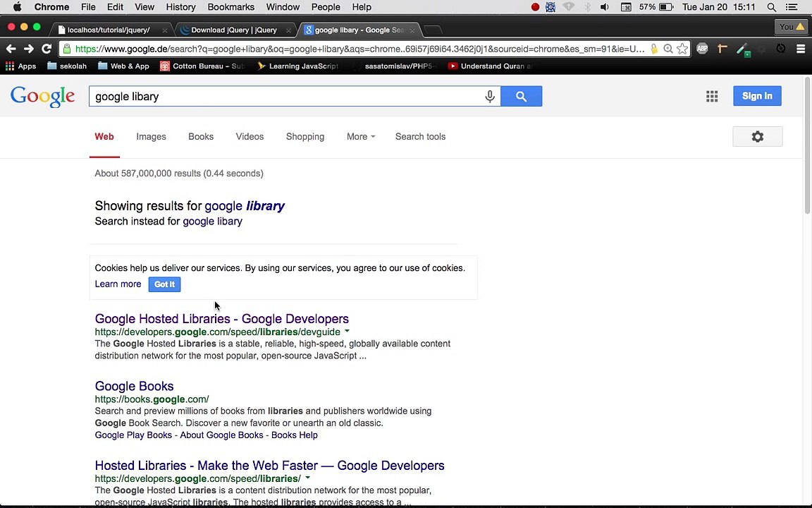Click the yellow lock icon in address bar
Viewport: 812px width, 508px height.
[x=654, y=49]
